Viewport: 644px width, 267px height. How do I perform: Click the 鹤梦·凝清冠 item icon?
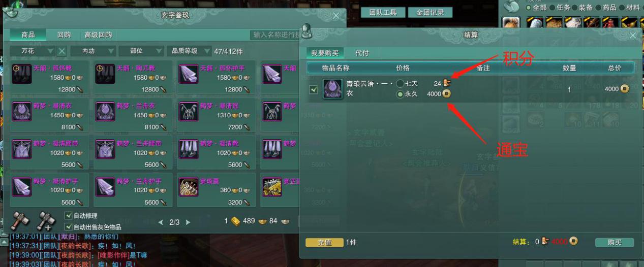189,112
